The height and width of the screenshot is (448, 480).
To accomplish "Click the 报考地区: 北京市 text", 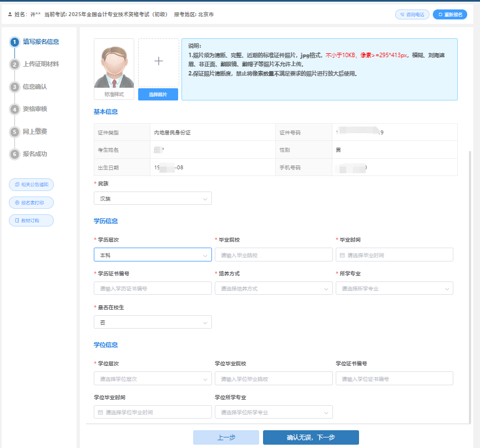I will (194, 14).
